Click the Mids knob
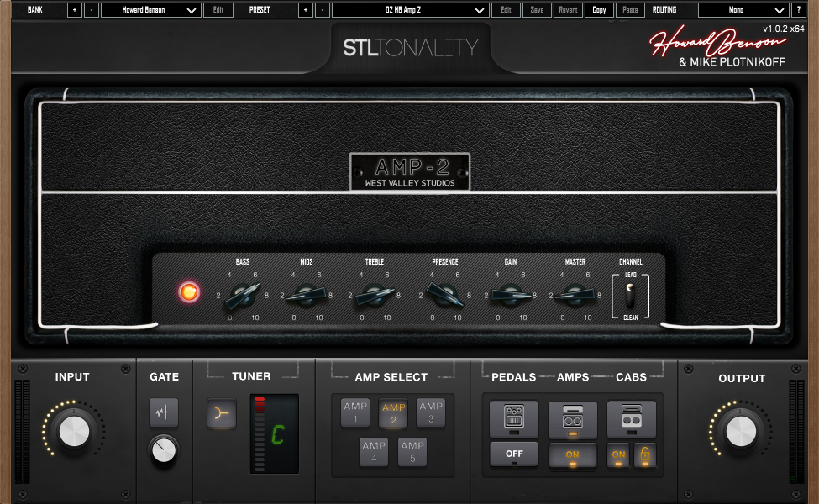 click(x=307, y=296)
